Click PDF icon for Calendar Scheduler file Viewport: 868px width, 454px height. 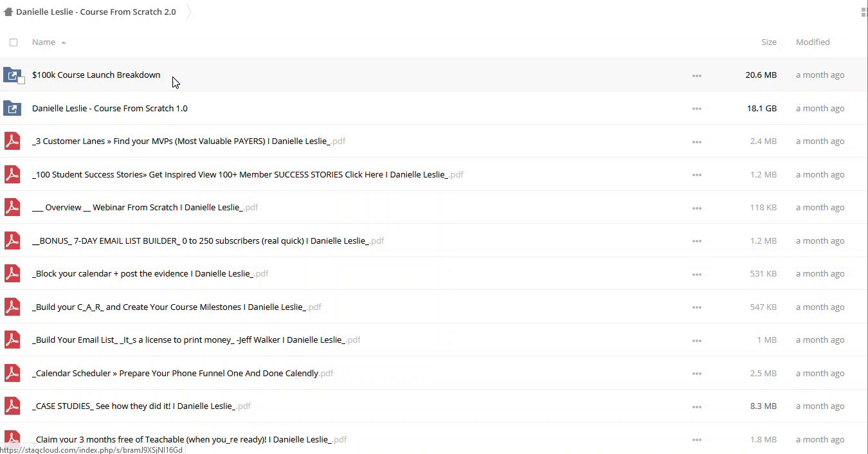coord(12,373)
